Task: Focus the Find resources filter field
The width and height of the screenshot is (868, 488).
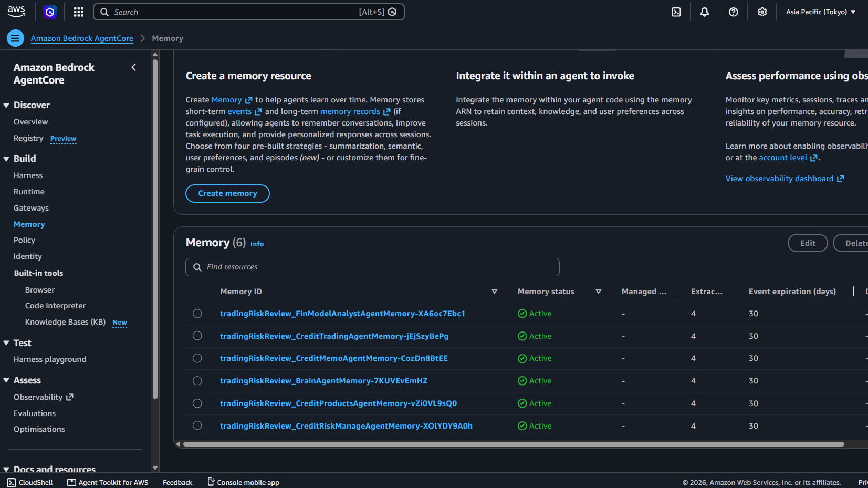Action: coord(372,267)
